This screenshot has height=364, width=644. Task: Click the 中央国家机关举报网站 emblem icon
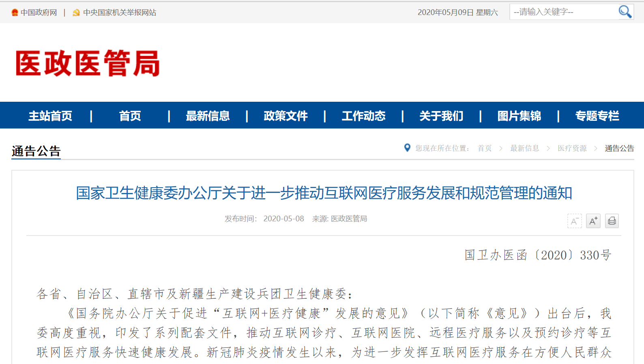point(76,13)
